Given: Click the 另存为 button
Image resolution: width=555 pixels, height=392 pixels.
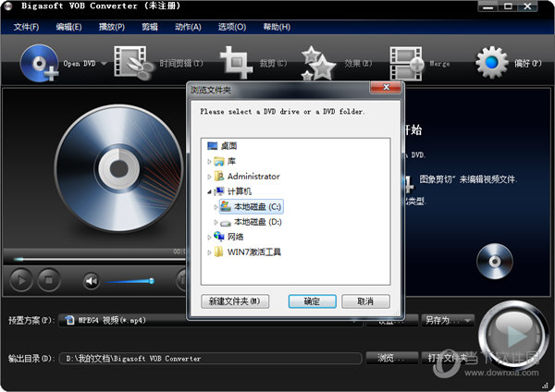Looking at the screenshot, I should (442, 320).
